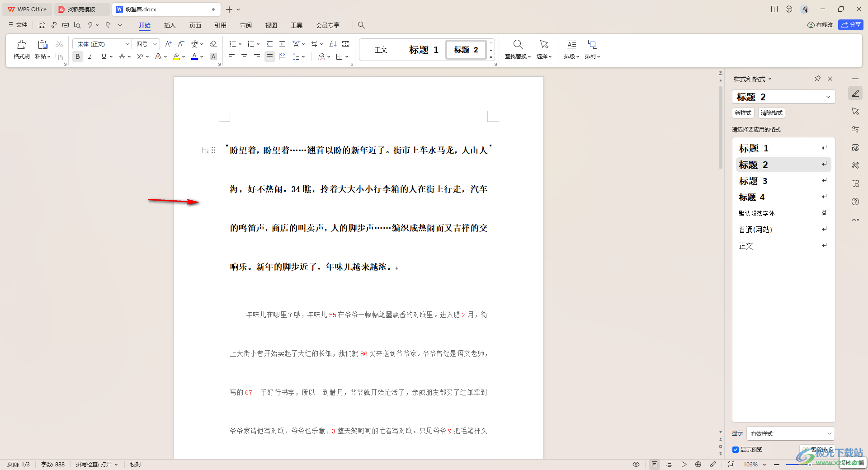Select 标题 3 in the styles list
The height and width of the screenshot is (470, 868).
(x=783, y=181)
